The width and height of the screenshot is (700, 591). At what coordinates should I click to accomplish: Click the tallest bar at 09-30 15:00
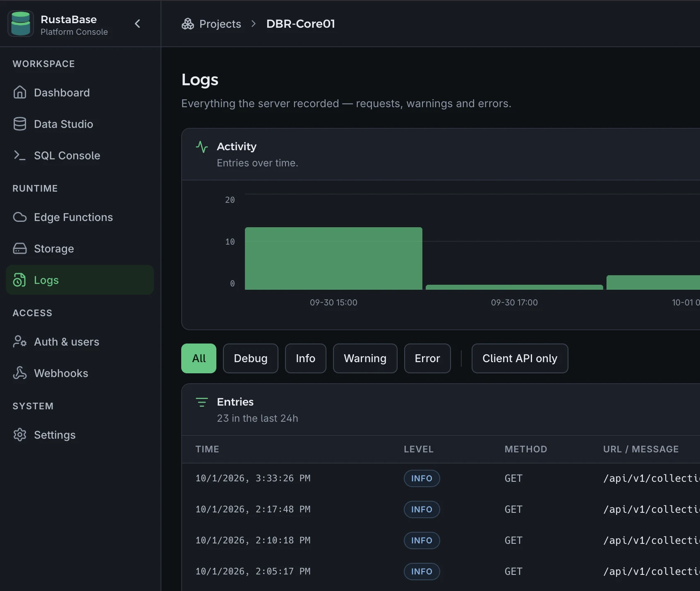333,259
